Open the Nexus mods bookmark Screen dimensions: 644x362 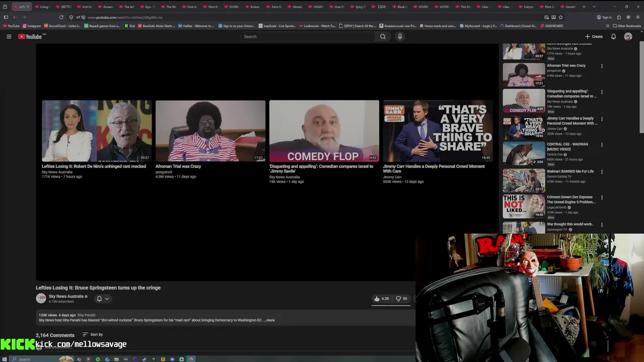(438, 26)
